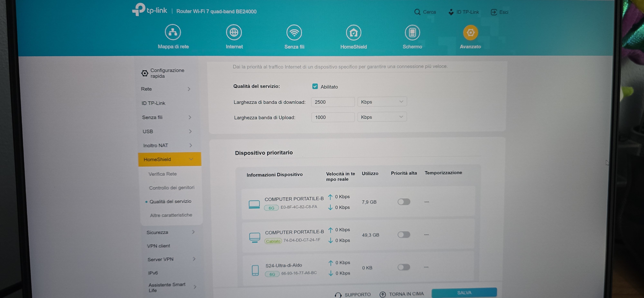Click MAC address 66-93-16-77-A6-BC

(299, 273)
